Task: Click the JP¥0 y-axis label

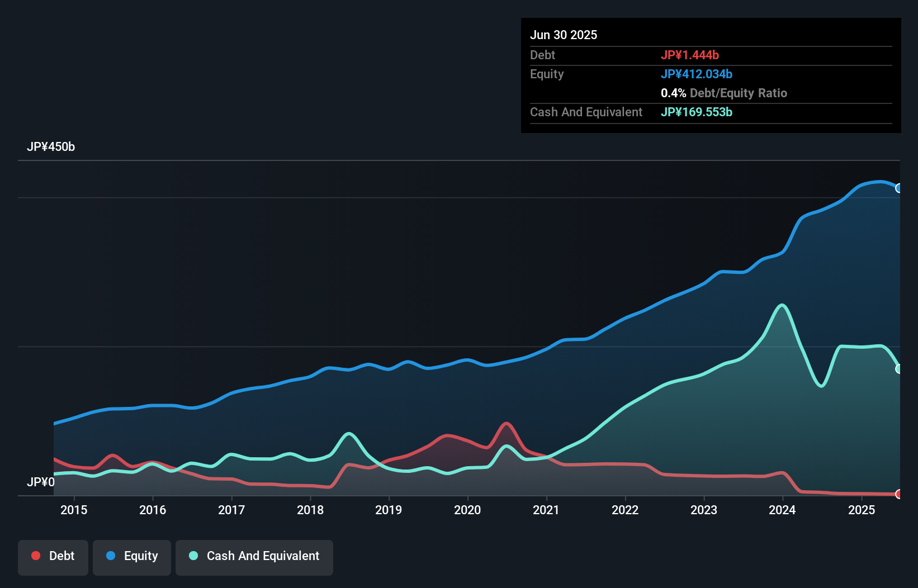Action: point(41,482)
